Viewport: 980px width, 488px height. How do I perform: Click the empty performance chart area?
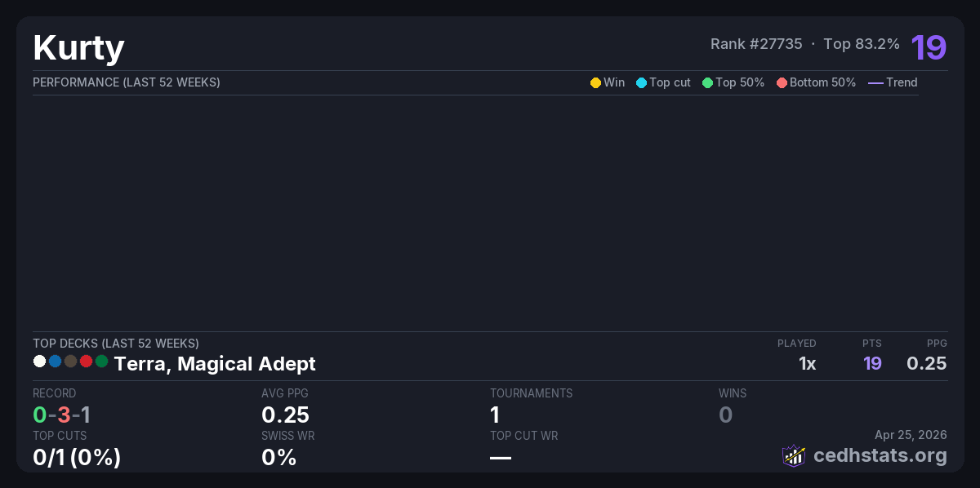pyautogui.click(x=475, y=212)
